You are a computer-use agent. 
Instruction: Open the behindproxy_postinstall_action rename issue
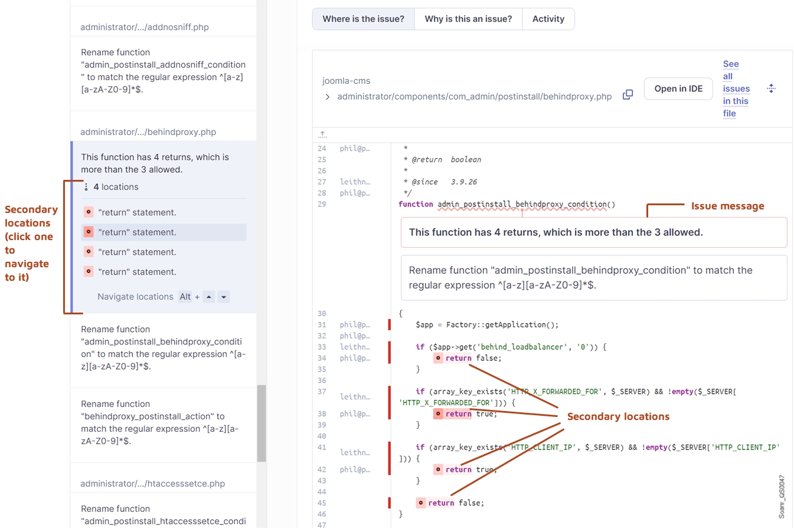(159, 422)
